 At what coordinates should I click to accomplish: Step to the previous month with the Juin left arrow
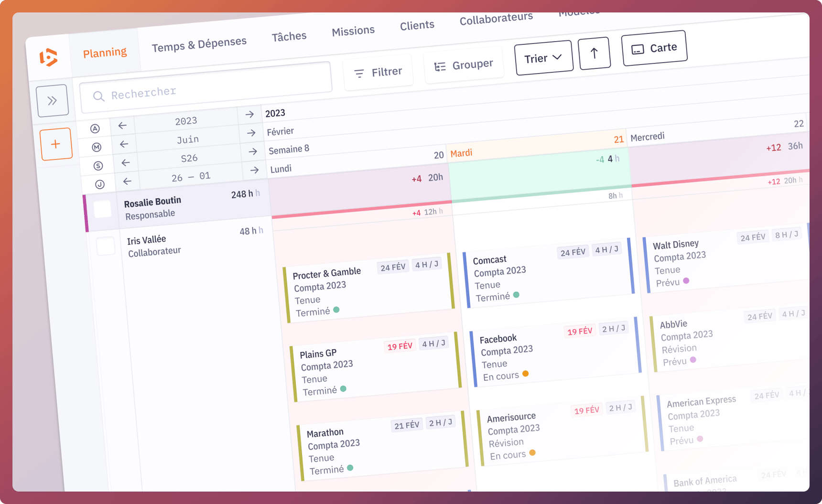coord(124,144)
